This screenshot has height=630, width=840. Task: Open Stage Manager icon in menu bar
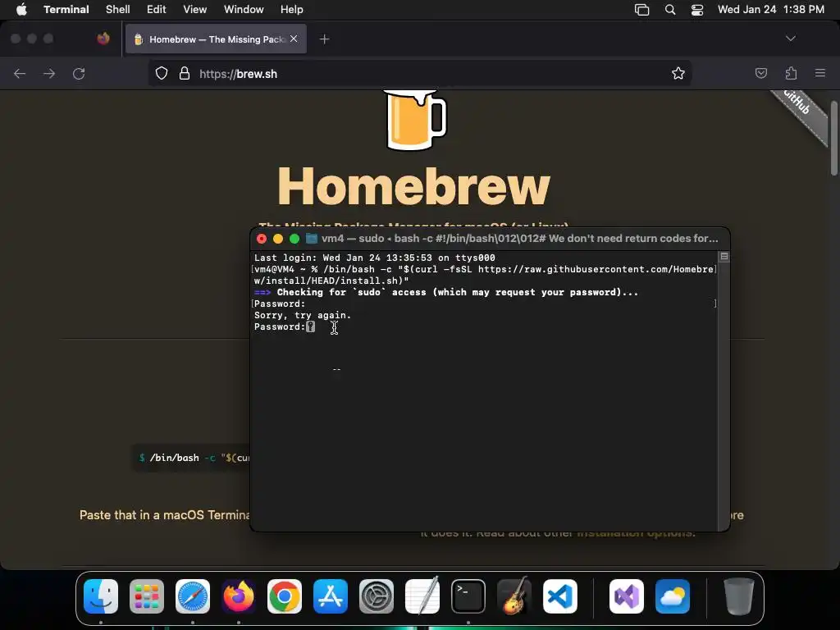(641, 10)
